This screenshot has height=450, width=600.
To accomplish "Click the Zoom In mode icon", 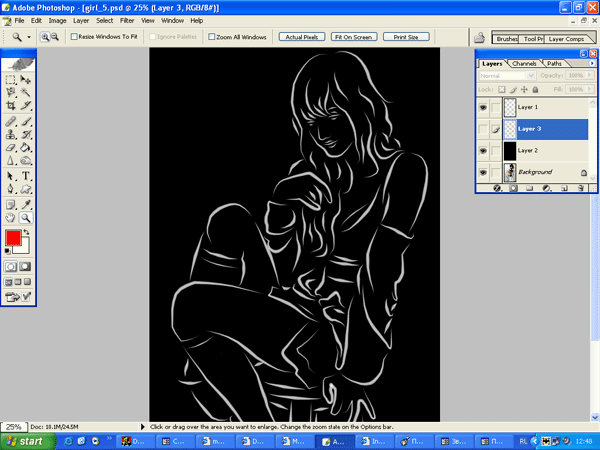I will [45, 37].
